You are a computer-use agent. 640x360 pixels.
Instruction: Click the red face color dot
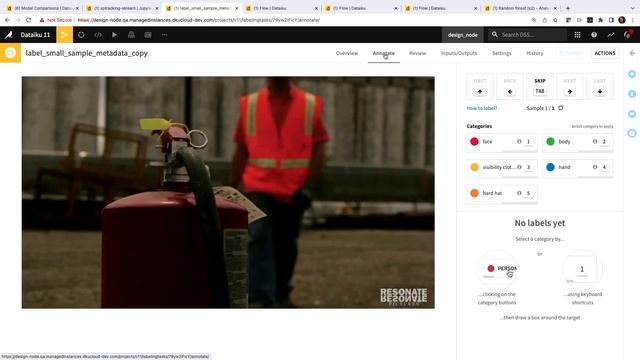[x=474, y=142]
